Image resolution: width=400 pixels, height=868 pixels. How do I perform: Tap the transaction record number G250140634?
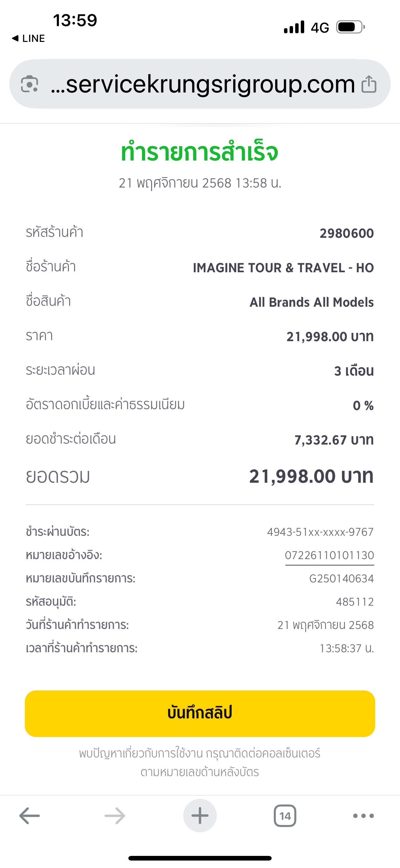tap(341, 579)
